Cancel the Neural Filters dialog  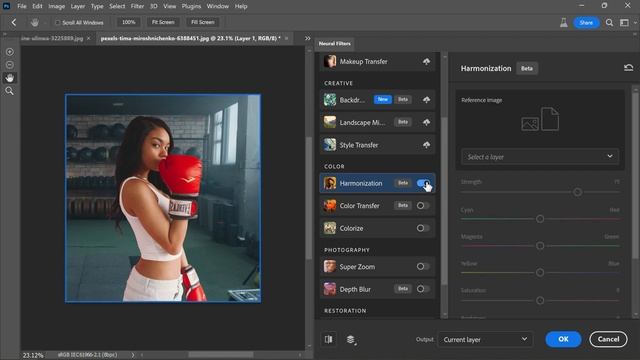click(608, 339)
